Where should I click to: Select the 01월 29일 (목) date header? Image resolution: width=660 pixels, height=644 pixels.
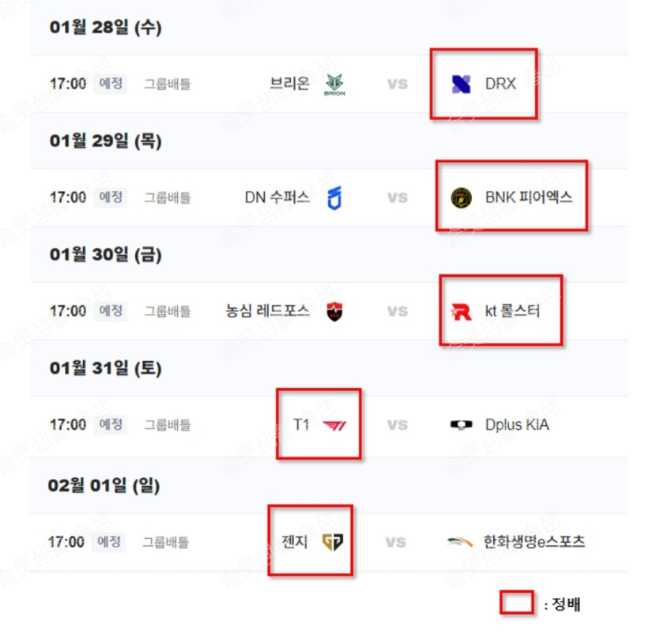(x=105, y=141)
